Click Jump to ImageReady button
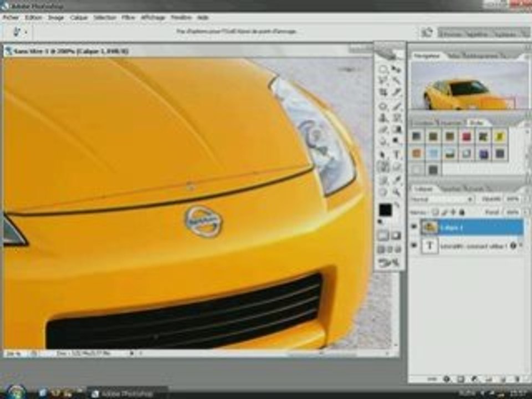The width and height of the screenshot is (532, 399). [390, 263]
